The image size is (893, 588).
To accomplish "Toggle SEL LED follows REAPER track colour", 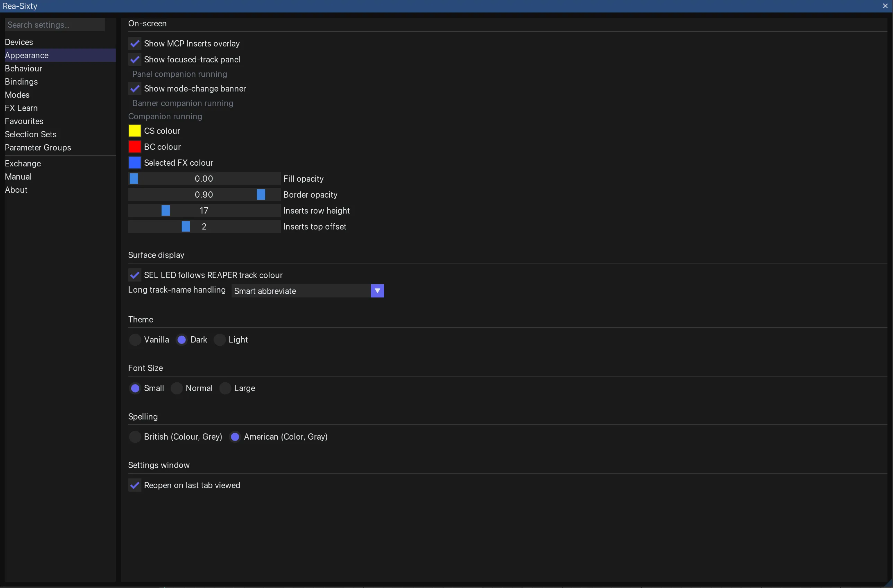I will pyautogui.click(x=135, y=275).
